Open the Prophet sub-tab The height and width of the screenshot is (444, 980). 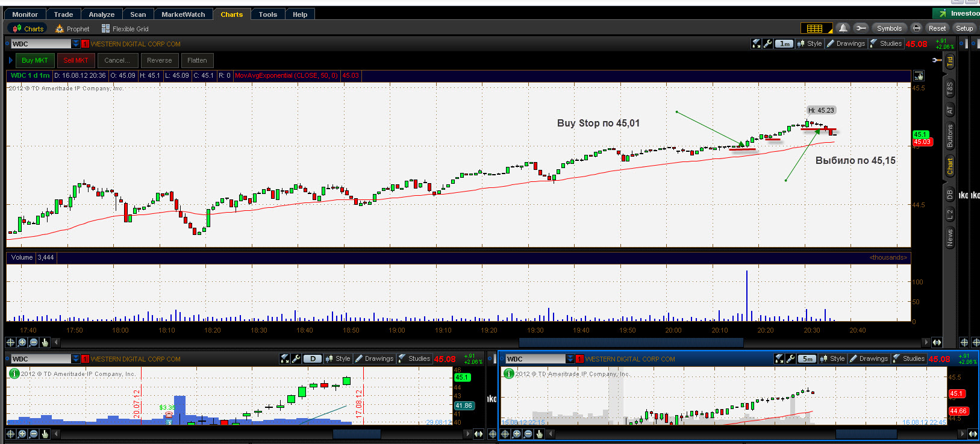tap(72, 28)
